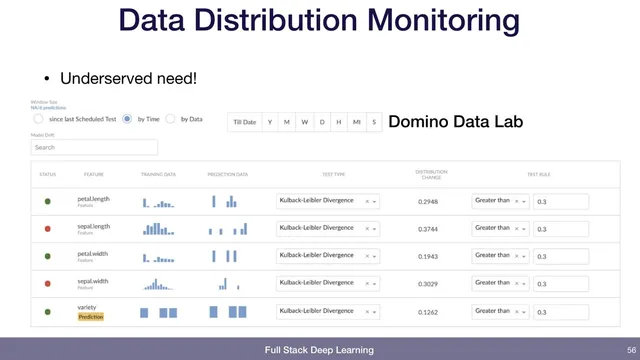Open 'Greater than' rule dropdown for petal.length
640x360 pixels.
(x=500, y=201)
